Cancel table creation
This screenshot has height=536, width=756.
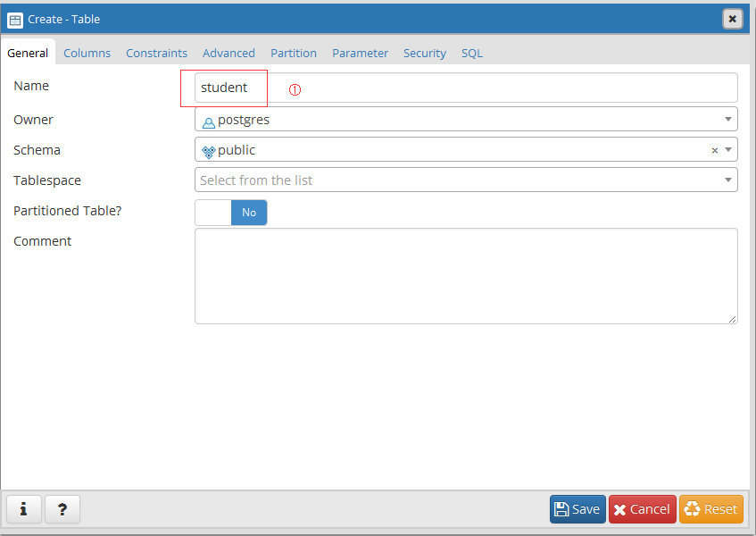[x=643, y=509]
